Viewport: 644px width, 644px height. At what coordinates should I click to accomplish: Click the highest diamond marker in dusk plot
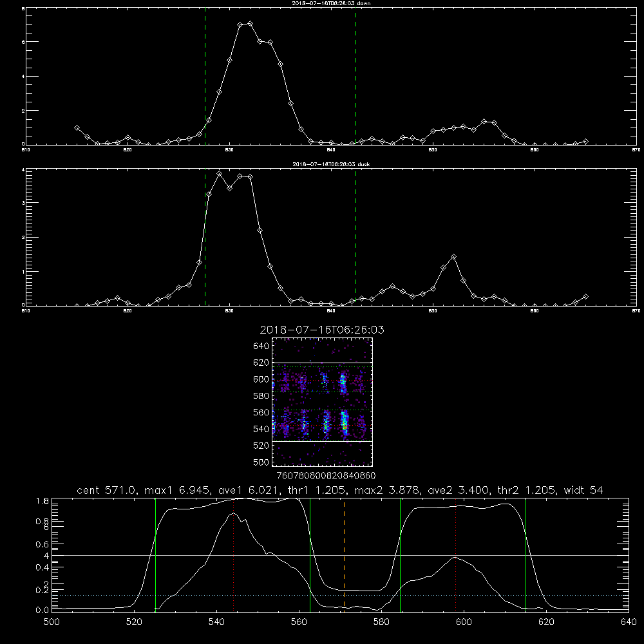(220, 174)
